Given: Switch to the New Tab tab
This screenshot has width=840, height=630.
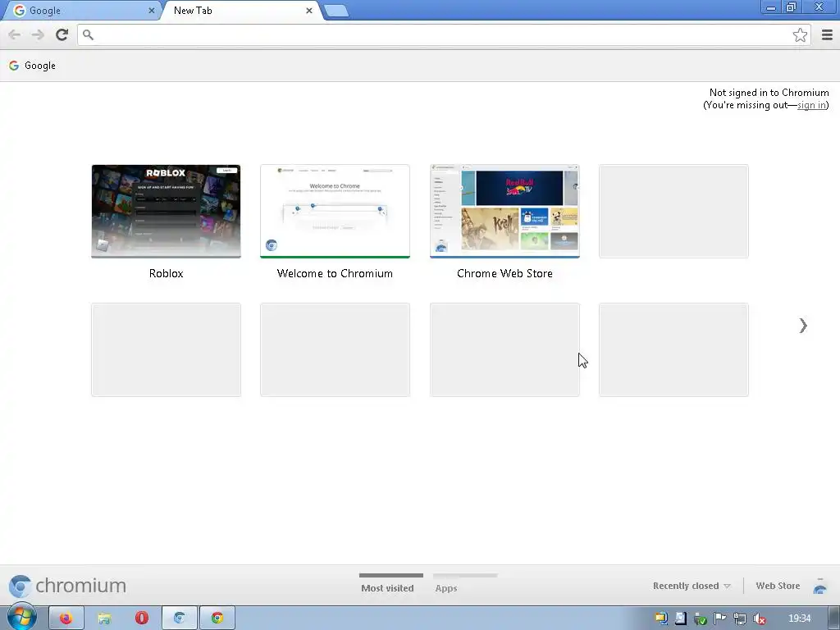Looking at the screenshot, I should tap(241, 10).
